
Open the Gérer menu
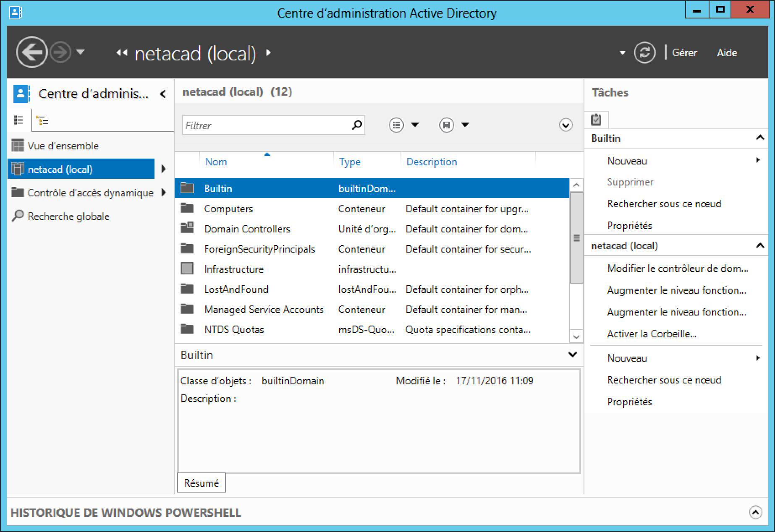pyautogui.click(x=684, y=53)
